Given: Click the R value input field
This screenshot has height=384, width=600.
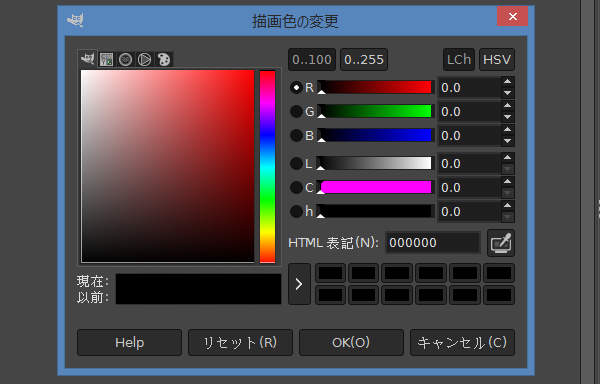Looking at the screenshot, I should pyautogui.click(x=469, y=88).
